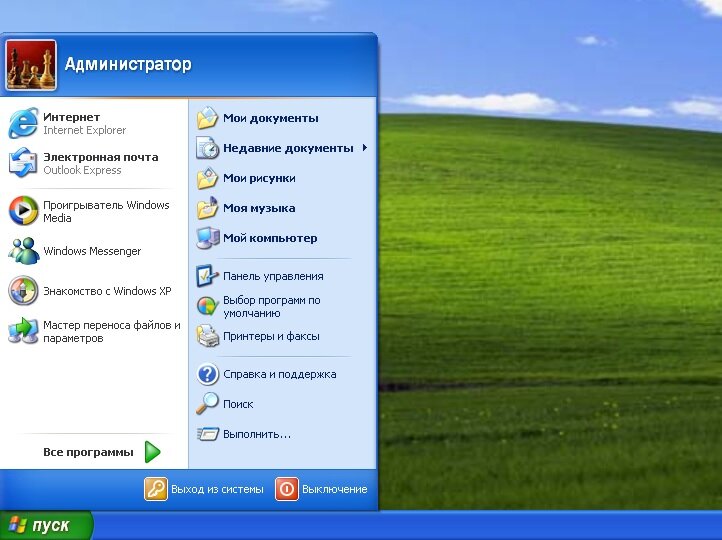The width and height of the screenshot is (722, 540).
Task: Click the red power icon for Выключение
Action: (x=287, y=489)
